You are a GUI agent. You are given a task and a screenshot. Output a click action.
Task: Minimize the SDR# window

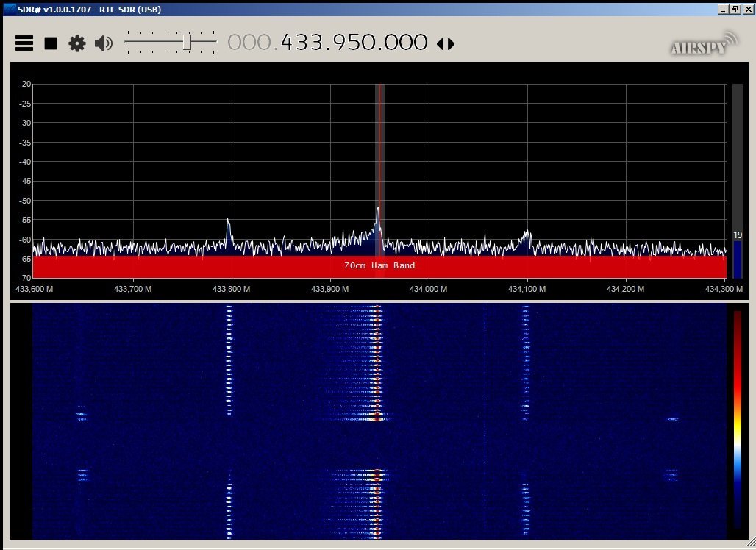(722, 9)
